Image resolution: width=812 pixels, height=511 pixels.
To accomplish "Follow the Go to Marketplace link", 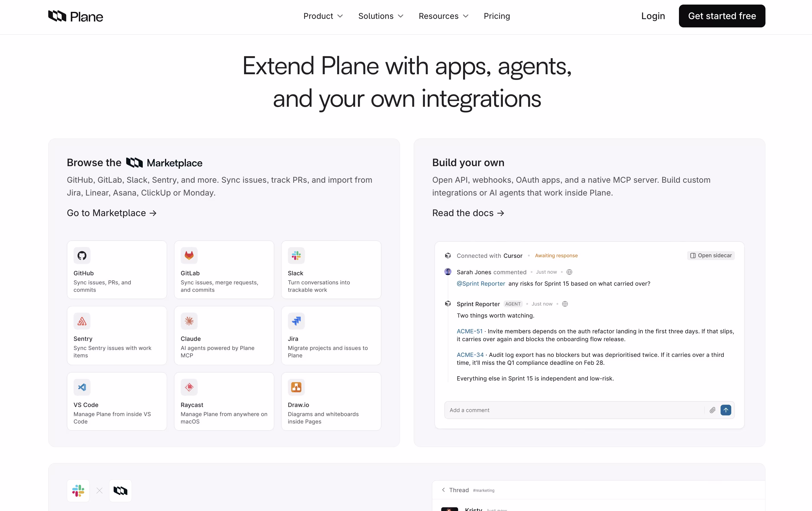I will click(x=112, y=213).
